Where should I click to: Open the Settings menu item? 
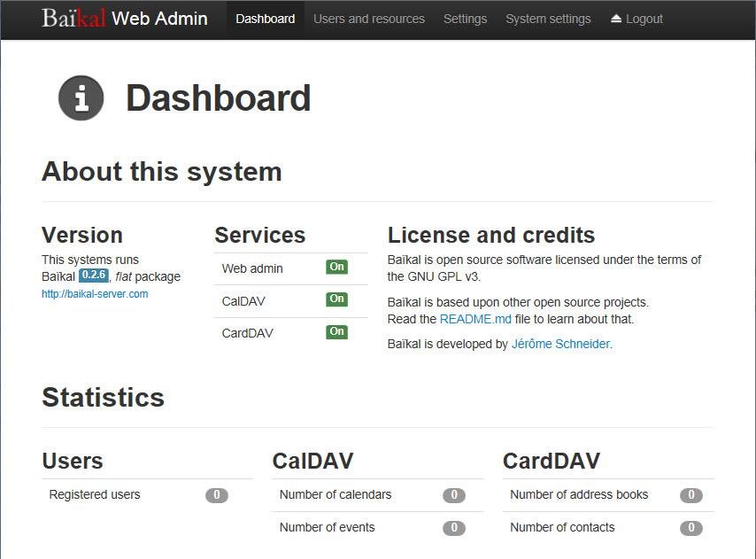465,19
